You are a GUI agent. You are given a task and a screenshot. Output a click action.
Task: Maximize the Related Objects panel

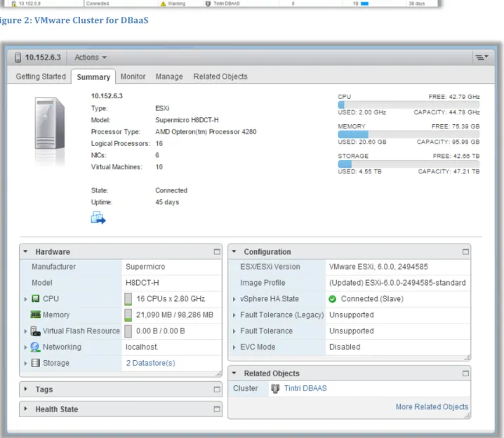pos(465,373)
